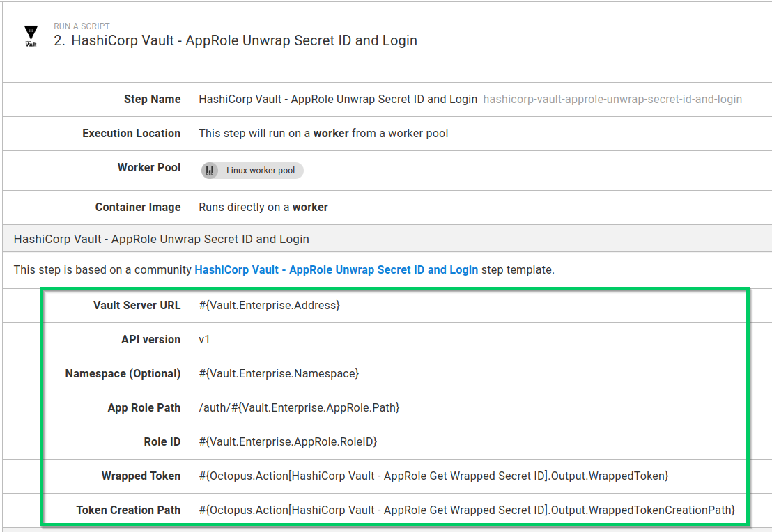Click the Vault Server URL value field
This screenshot has width=772, height=532.
[271, 305]
